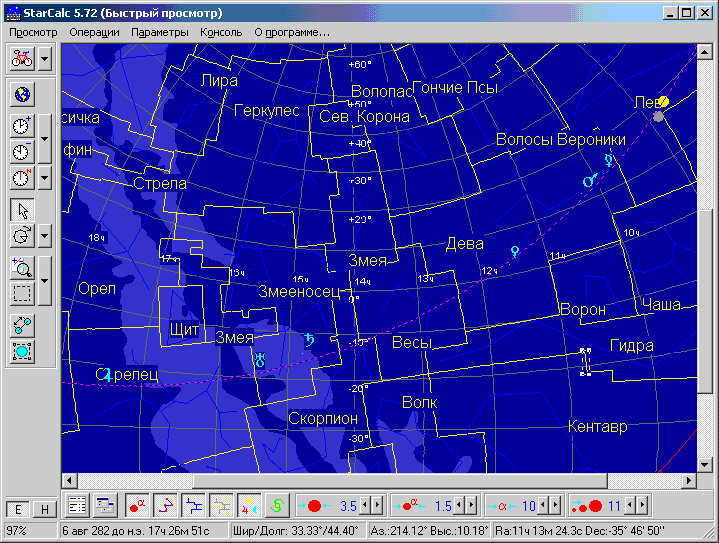
Task: Click the H coordinate mode button
Action: (x=44, y=509)
